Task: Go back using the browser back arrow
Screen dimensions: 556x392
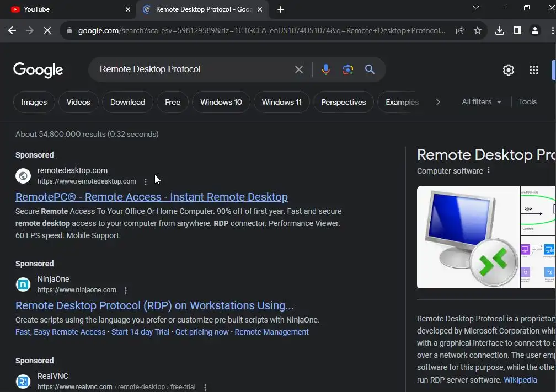Action: 12,30
